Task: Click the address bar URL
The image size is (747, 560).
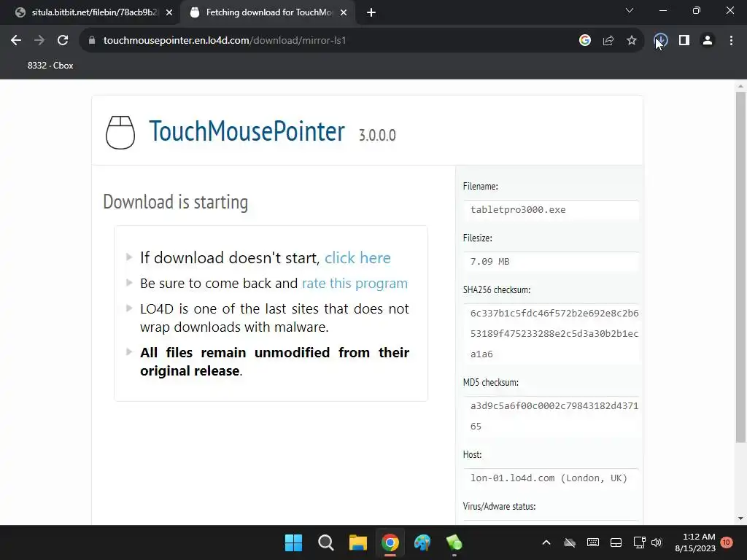Action: click(225, 41)
